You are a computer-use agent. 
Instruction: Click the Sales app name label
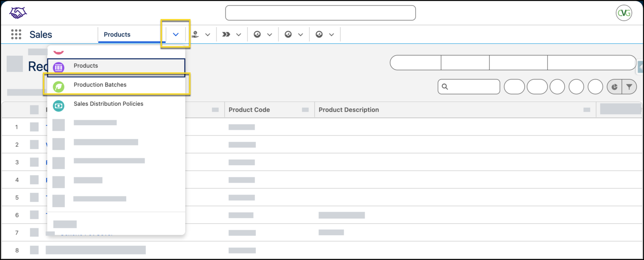41,35
